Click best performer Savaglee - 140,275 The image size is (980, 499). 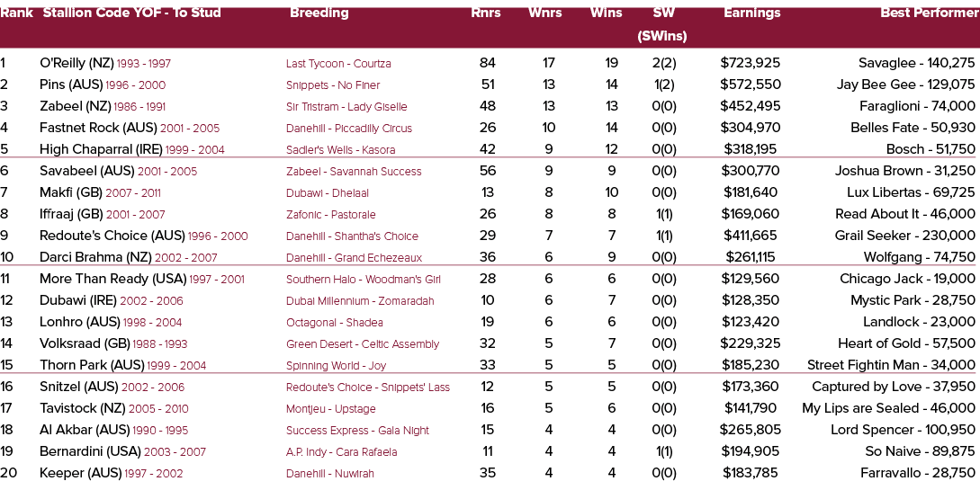click(x=916, y=63)
